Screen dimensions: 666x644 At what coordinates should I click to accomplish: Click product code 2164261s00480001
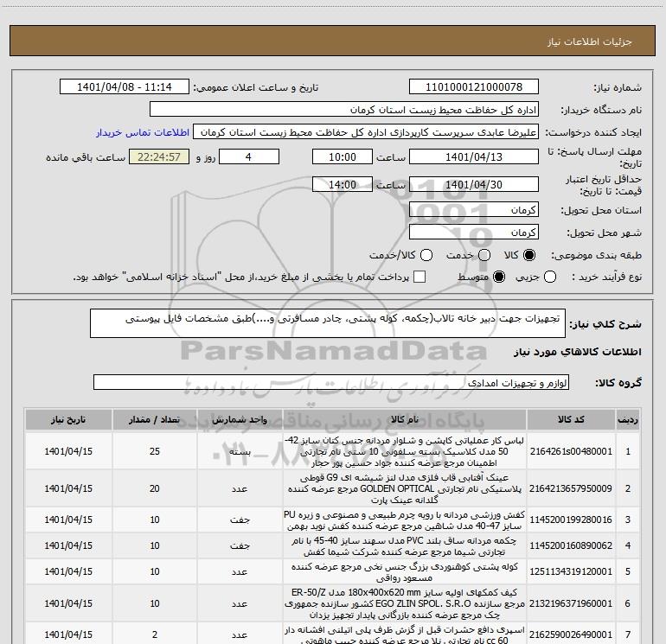point(571,451)
